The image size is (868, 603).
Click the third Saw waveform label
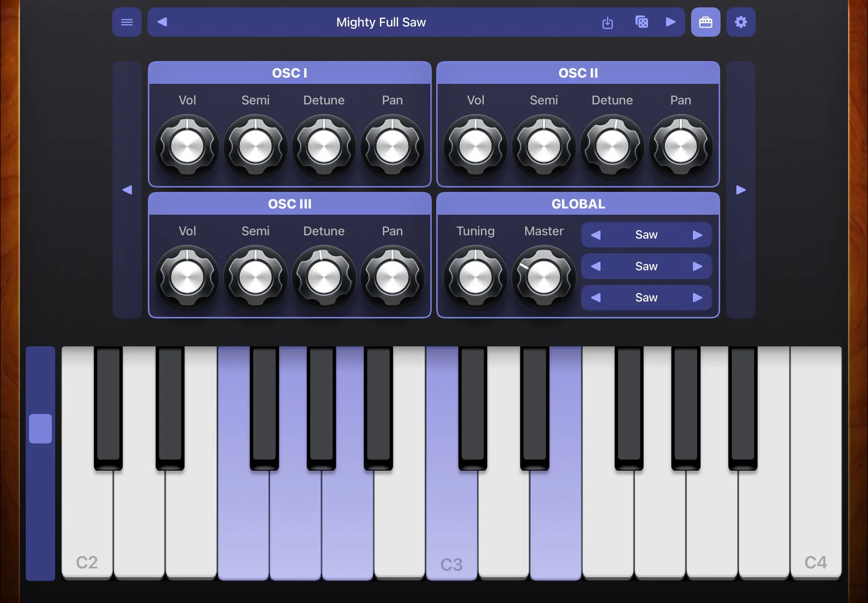[x=646, y=297]
